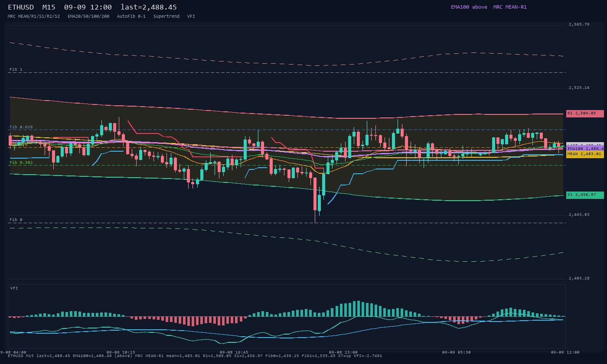This screenshot has width=607, height=364.
Task: Select the AutoFib 0-1 legend entry
Action: tap(131, 16)
